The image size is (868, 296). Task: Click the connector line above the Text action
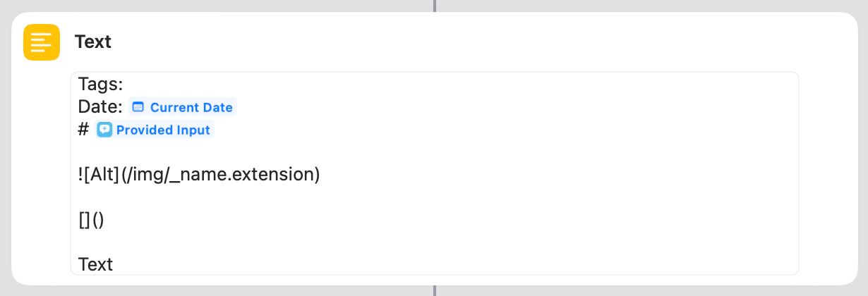coord(435,6)
